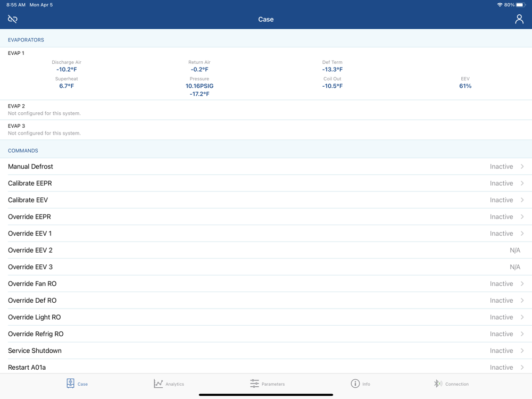Tap the EVAP 3 heading
Screen dimensions: 532x399
click(x=16, y=126)
